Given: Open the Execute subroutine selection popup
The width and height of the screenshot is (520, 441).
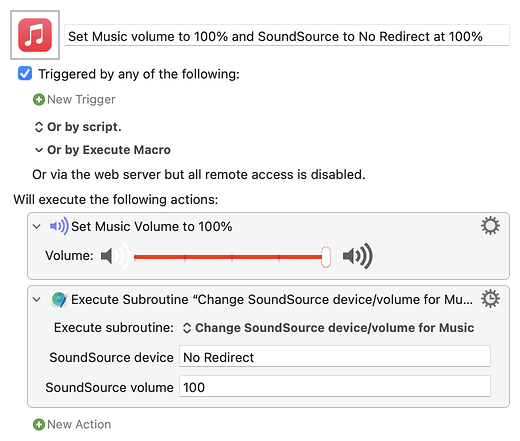Looking at the screenshot, I should coord(328,328).
